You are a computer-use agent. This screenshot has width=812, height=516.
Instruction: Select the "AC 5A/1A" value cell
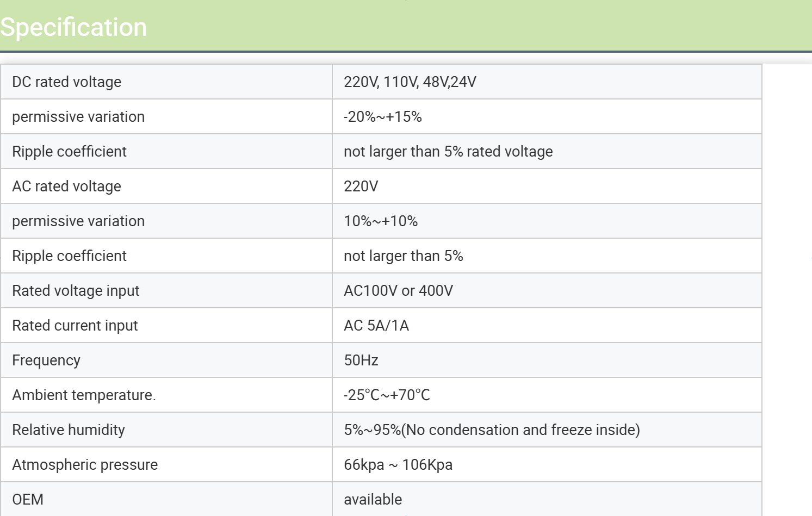pyautogui.click(x=376, y=326)
